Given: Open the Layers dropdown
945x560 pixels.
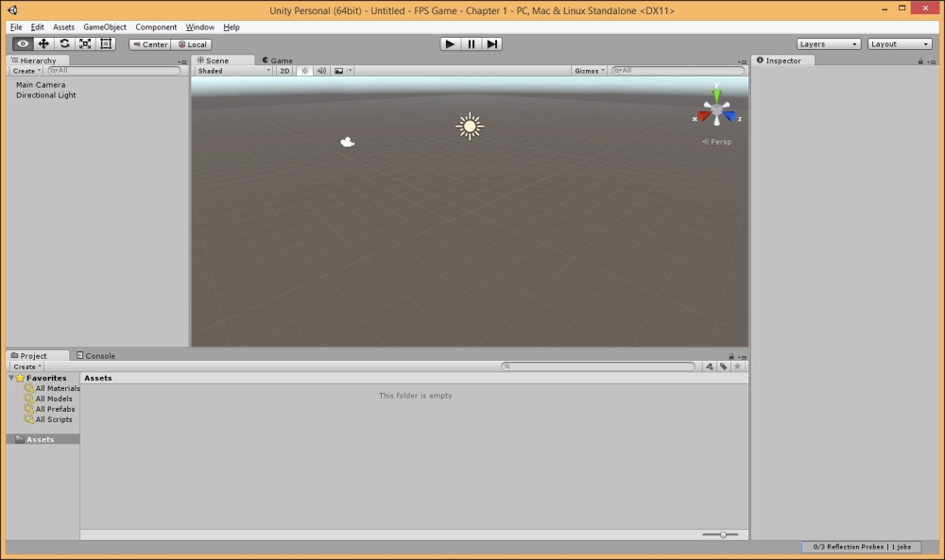Looking at the screenshot, I should tap(827, 43).
